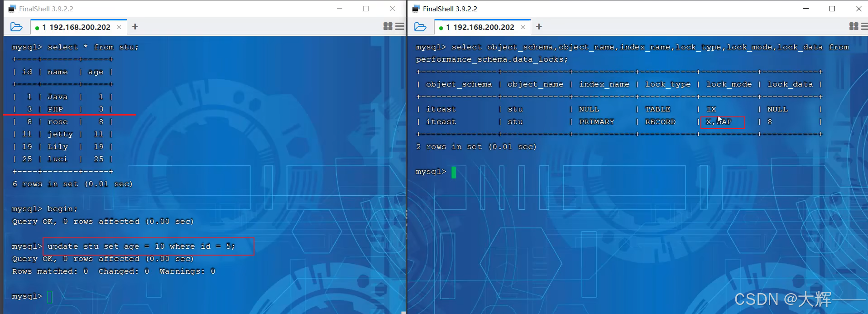The height and width of the screenshot is (314, 868).
Task: Click row with name 'Java'
Action: click(x=62, y=97)
